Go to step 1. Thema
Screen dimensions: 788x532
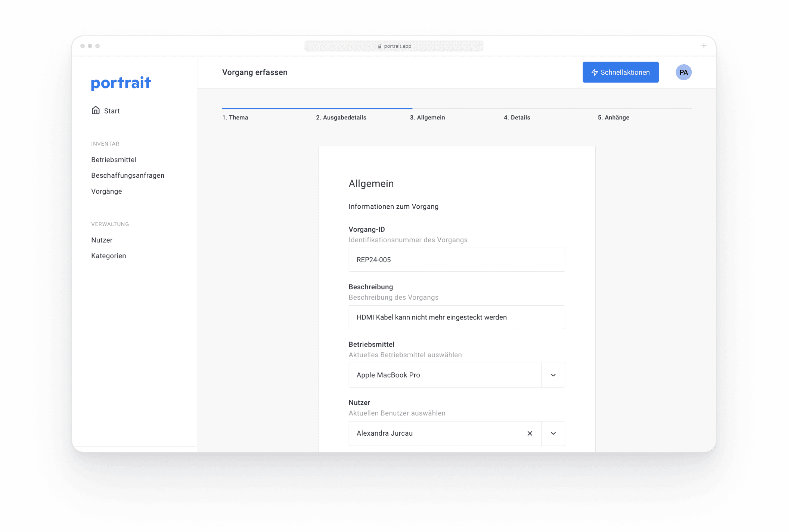(x=235, y=118)
